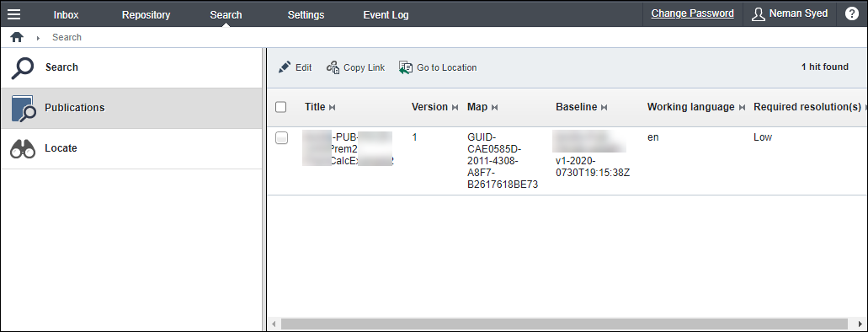The image size is (868, 332).
Task: Switch to the Repository tab
Action: click(146, 15)
